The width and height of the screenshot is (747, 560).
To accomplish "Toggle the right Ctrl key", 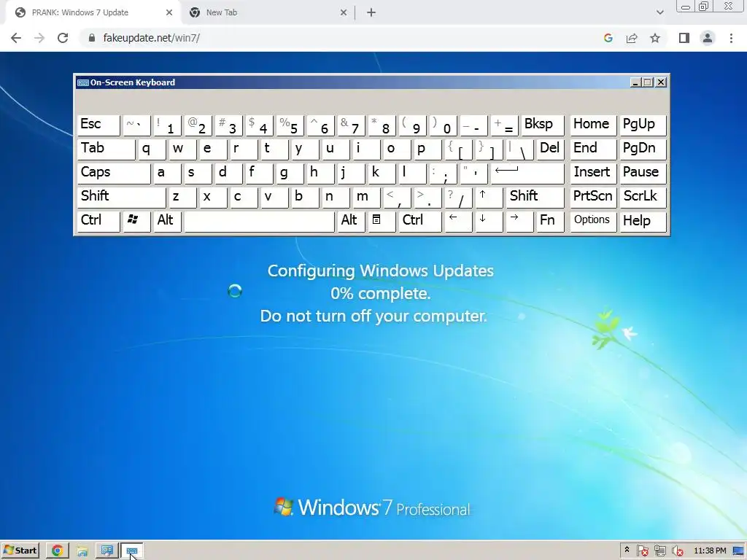I will 420,221.
